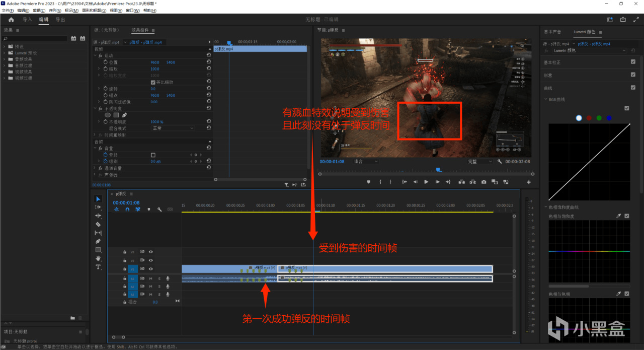644x350 pixels.
Task: Choose the Pen tool in timeline toolbar
Action: point(98,241)
